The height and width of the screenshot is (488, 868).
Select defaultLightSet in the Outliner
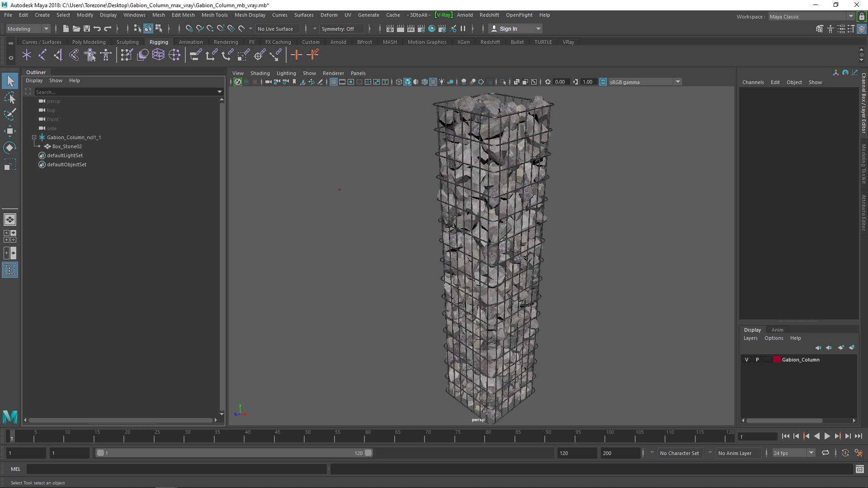65,155
